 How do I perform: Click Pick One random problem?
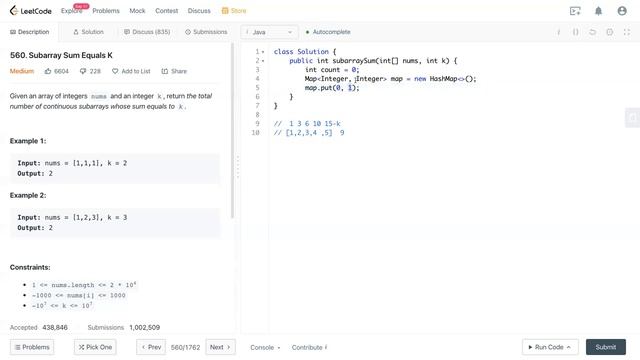click(x=95, y=347)
